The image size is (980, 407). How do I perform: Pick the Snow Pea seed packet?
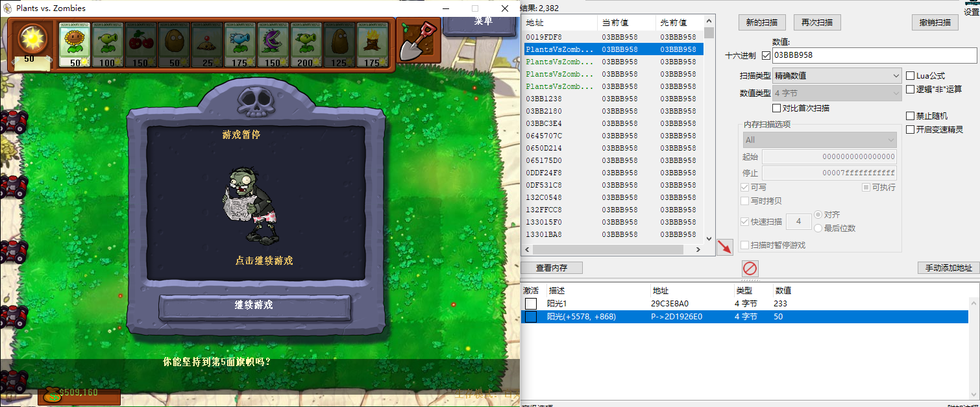(x=240, y=45)
